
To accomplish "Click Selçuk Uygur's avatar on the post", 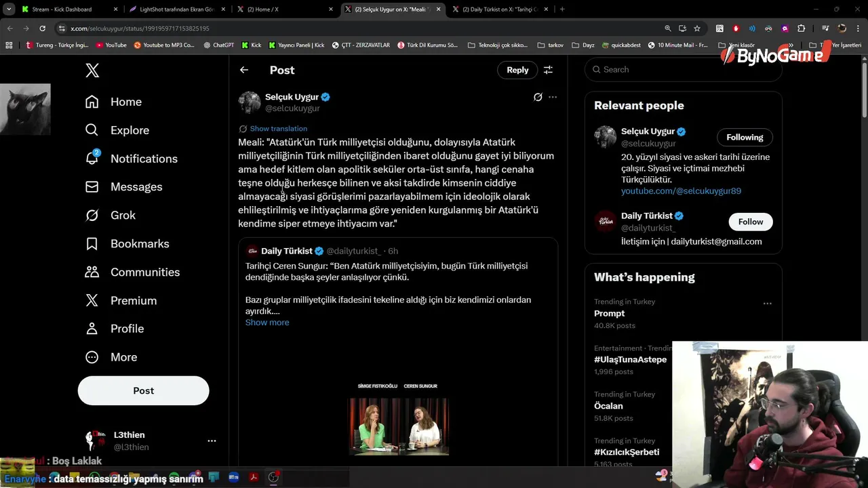I will click(x=250, y=102).
